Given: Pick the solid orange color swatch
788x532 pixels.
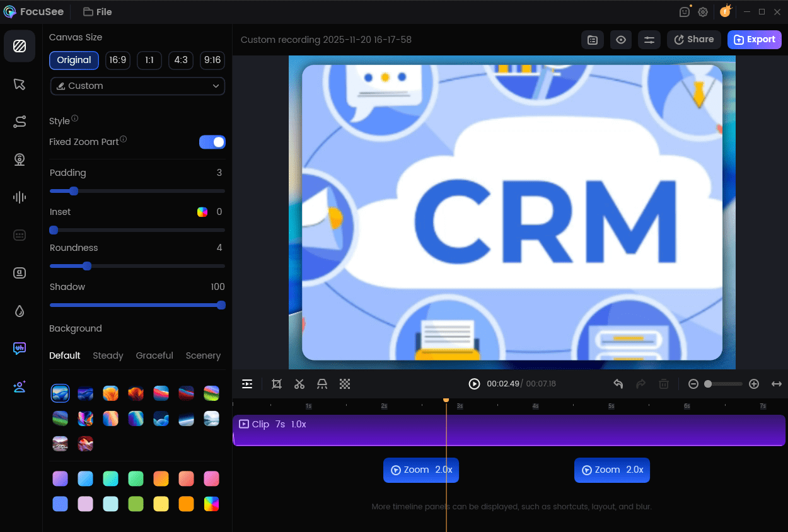Looking at the screenshot, I should click(x=186, y=504).
